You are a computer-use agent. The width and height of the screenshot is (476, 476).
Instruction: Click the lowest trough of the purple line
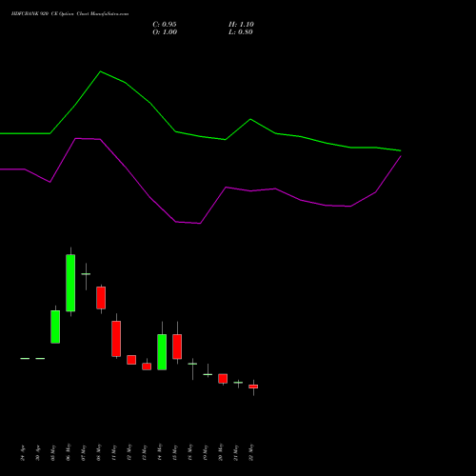(x=200, y=223)
